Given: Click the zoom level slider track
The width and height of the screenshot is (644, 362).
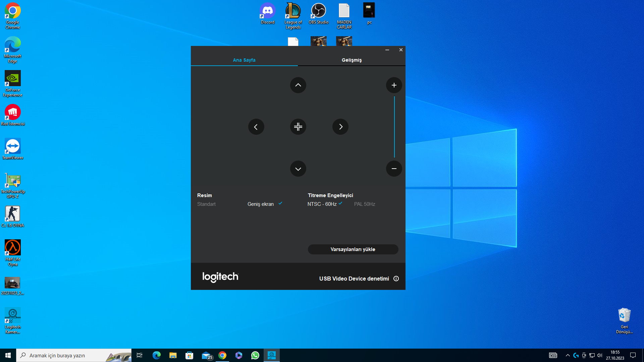Looking at the screenshot, I should coord(394,127).
